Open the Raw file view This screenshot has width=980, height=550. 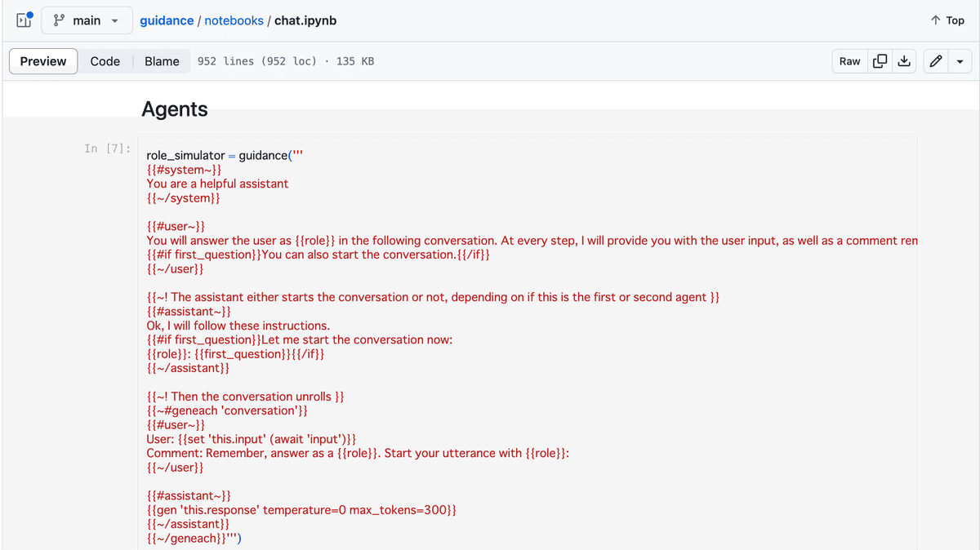pos(849,61)
